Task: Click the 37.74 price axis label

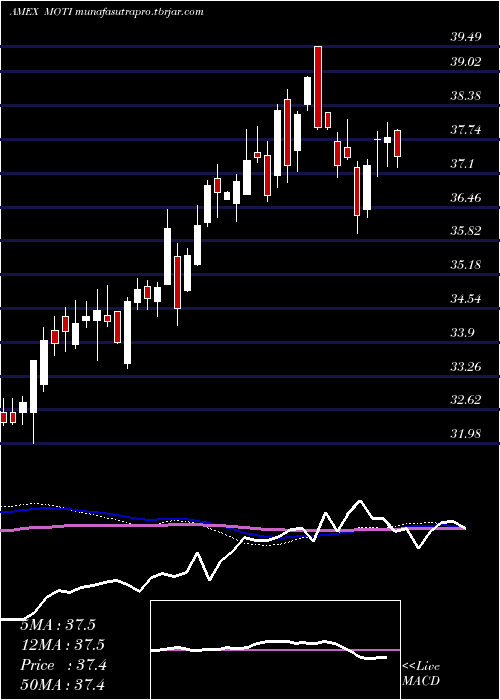Action: click(466, 130)
